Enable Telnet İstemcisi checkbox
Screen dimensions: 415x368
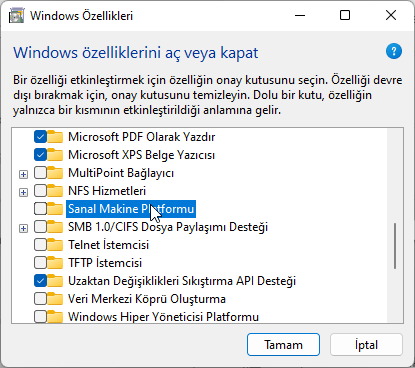(x=40, y=245)
